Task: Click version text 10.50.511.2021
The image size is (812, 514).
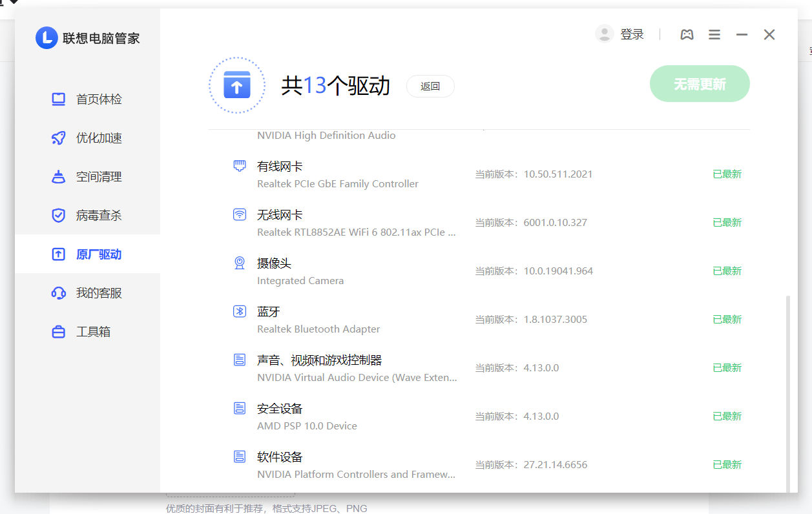Action: (558, 174)
